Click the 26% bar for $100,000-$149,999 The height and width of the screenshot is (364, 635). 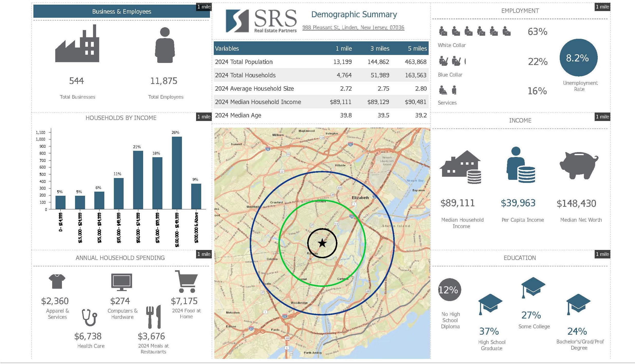point(177,173)
